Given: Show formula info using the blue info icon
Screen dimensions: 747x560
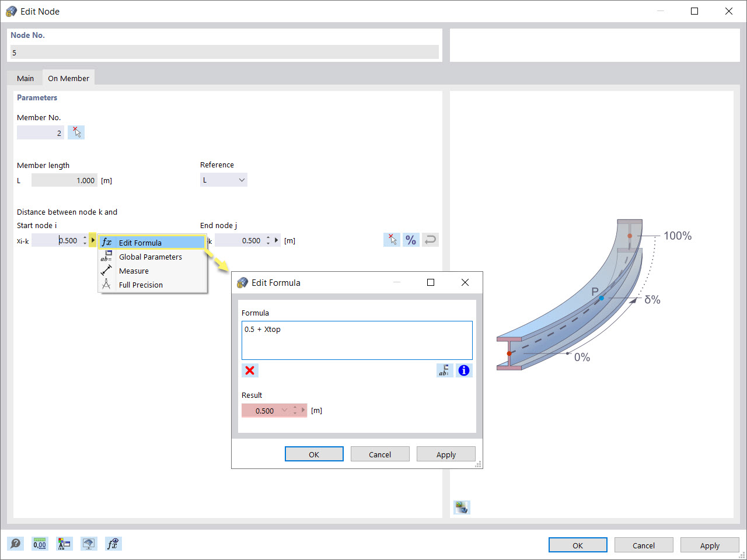Looking at the screenshot, I should [x=464, y=370].
